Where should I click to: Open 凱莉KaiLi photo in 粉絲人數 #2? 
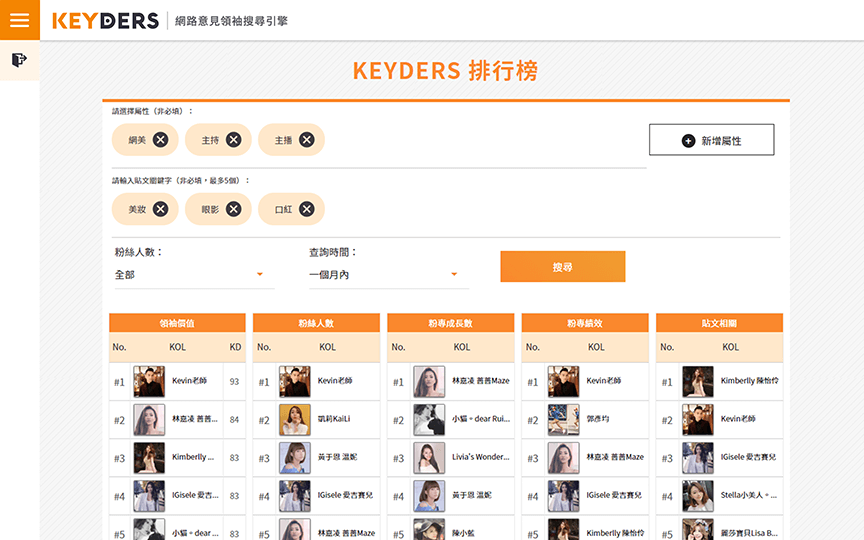pyautogui.click(x=295, y=420)
